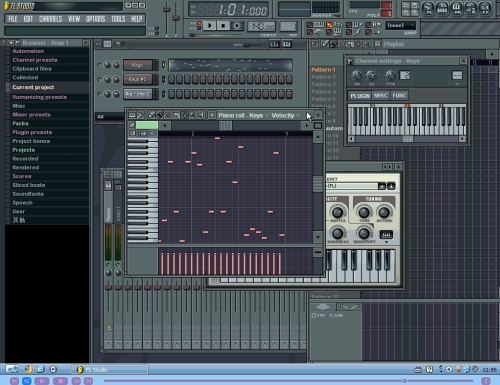Switch to the MISC tab in Channel settings
The height and width of the screenshot is (385, 500).
click(381, 96)
